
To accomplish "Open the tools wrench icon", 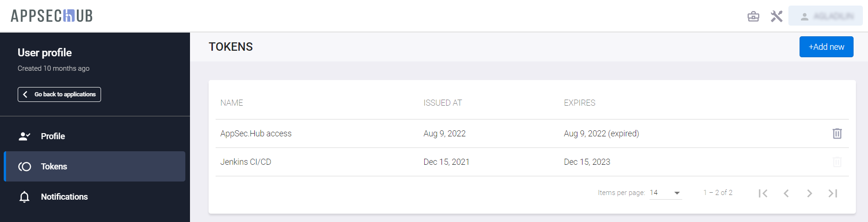I will click(x=776, y=16).
